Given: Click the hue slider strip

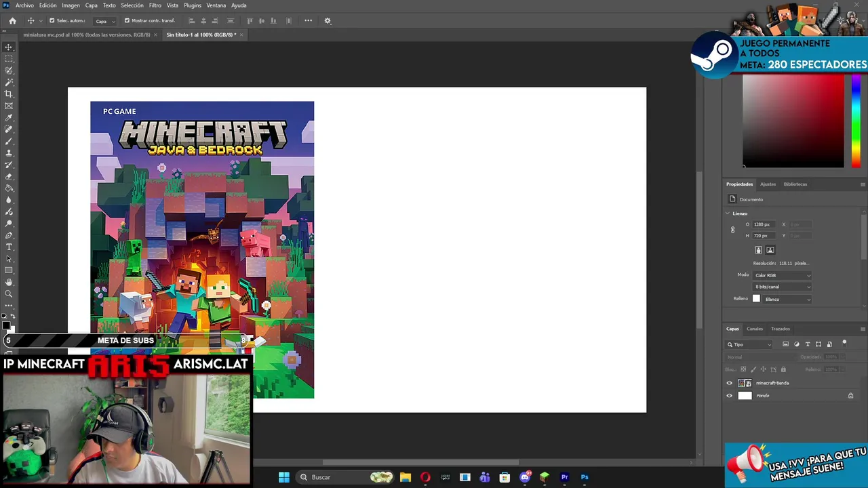Looking at the screenshot, I should click(856, 121).
